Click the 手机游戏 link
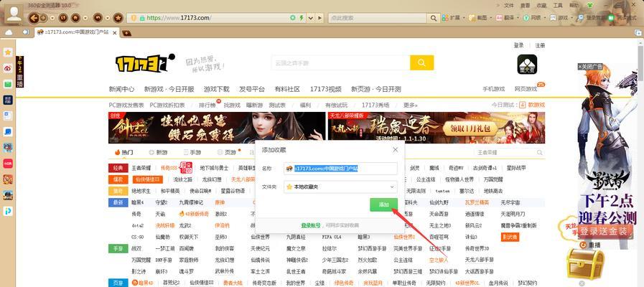This screenshot has height=287, width=644. tap(493, 89)
